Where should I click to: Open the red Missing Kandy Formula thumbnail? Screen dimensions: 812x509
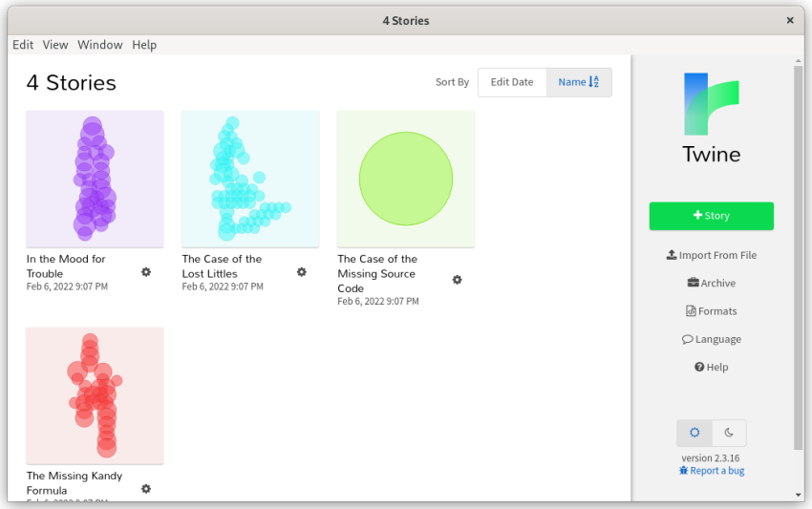point(95,395)
